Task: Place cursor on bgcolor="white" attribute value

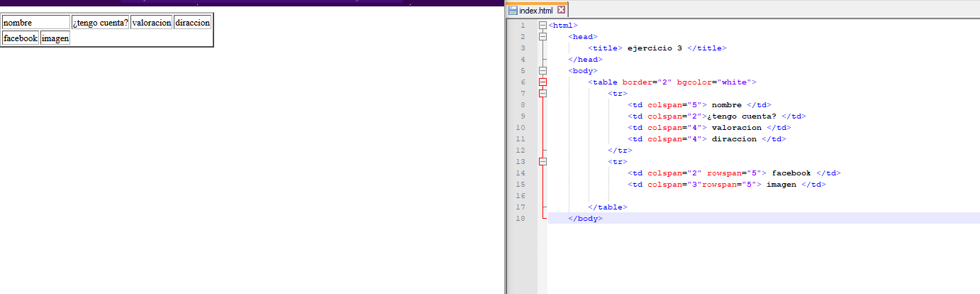Action: [x=736, y=82]
